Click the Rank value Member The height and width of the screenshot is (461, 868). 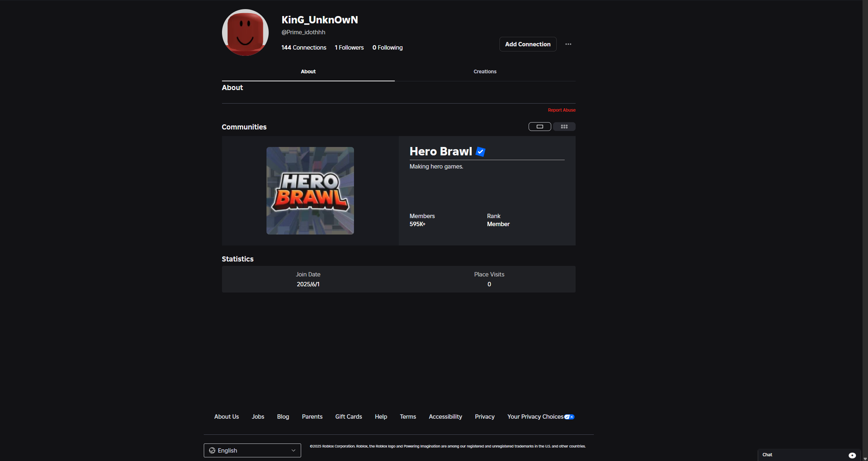tap(498, 224)
